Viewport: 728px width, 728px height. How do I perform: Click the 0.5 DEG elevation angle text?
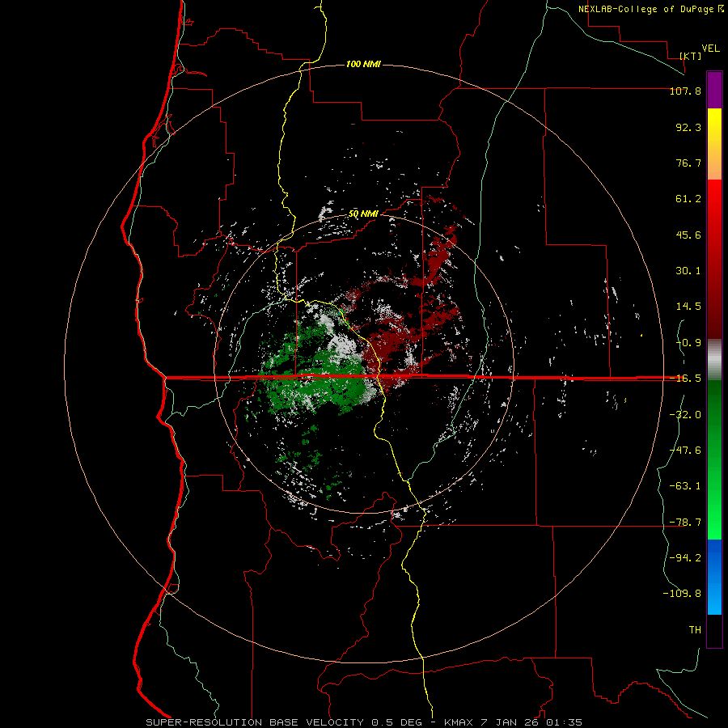pos(396,722)
